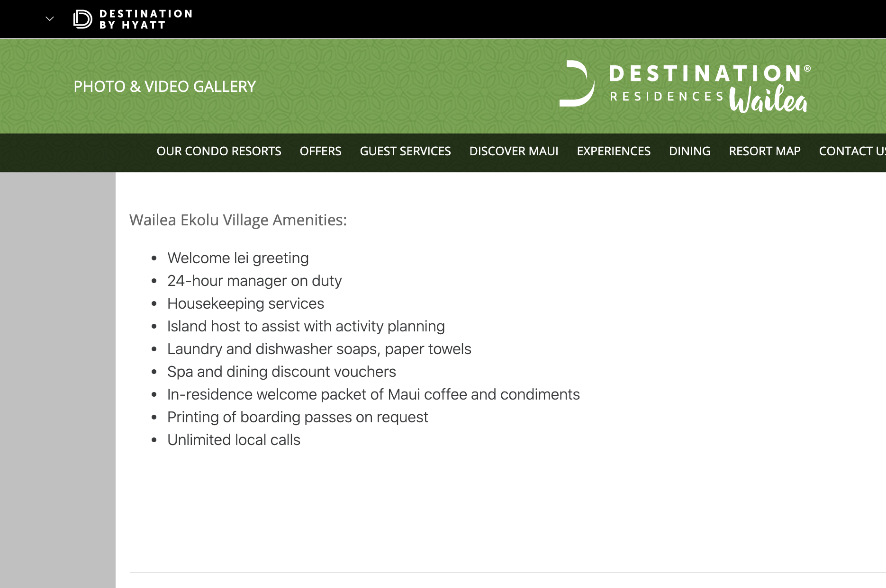Viewport: 886px width, 588px height.
Task: Click Contact Us in navigation
Action: 851,151
